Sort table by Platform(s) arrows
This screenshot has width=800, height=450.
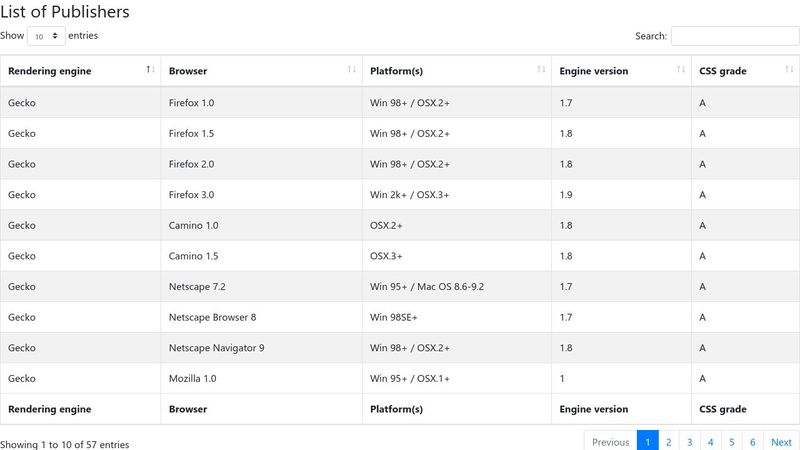(541, 69)
